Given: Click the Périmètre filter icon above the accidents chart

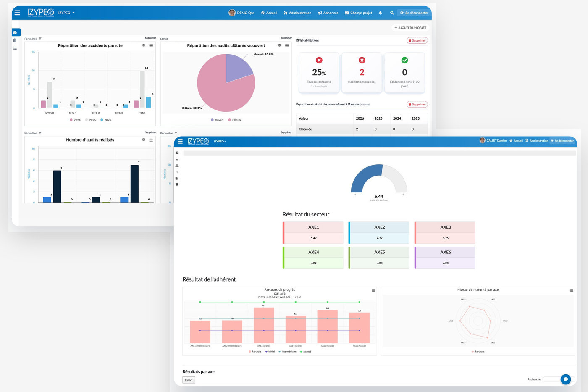Looking at the screenshot, I should [40, 39].
